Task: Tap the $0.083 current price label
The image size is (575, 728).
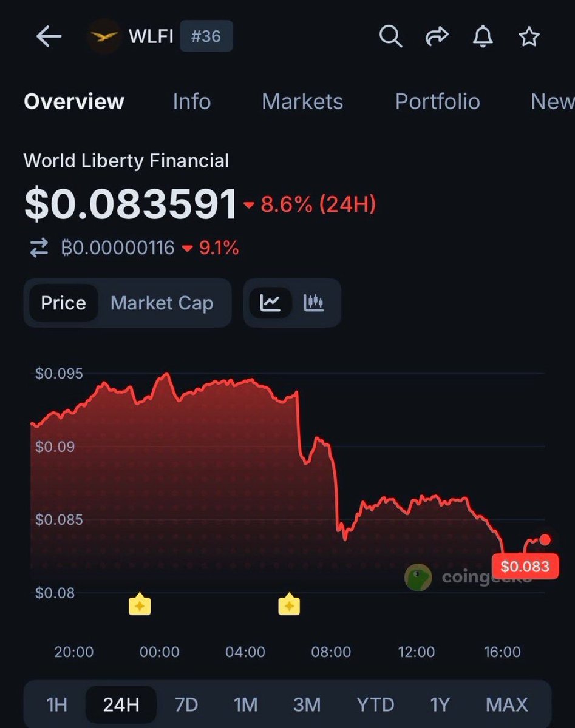Action: (x=525, y=567)
